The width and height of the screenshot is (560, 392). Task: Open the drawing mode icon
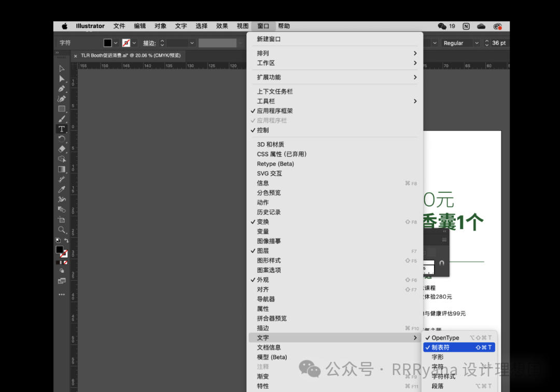(62, 271)
